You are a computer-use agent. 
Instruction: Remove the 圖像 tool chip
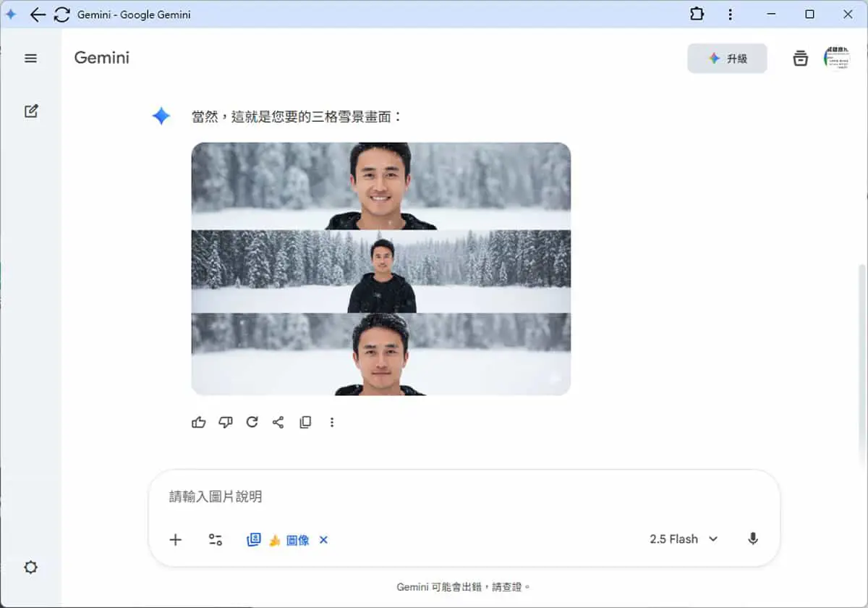point(323,540)
